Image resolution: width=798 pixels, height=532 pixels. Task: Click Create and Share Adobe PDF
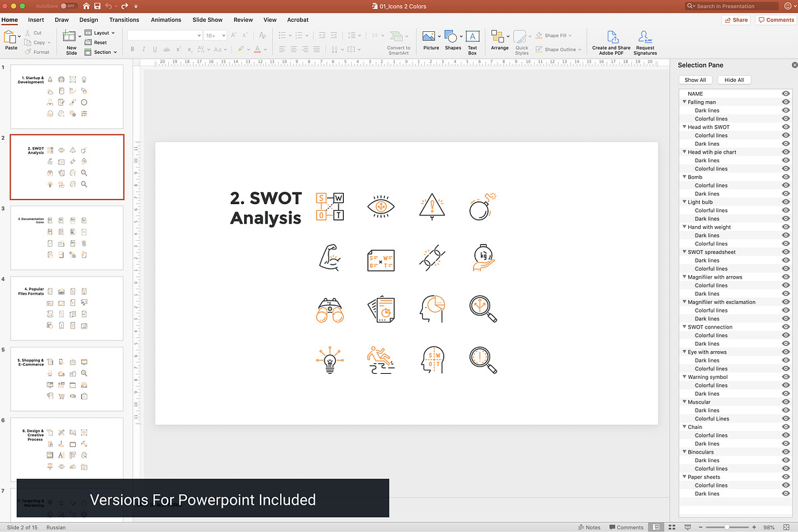[x=611, y=42]
